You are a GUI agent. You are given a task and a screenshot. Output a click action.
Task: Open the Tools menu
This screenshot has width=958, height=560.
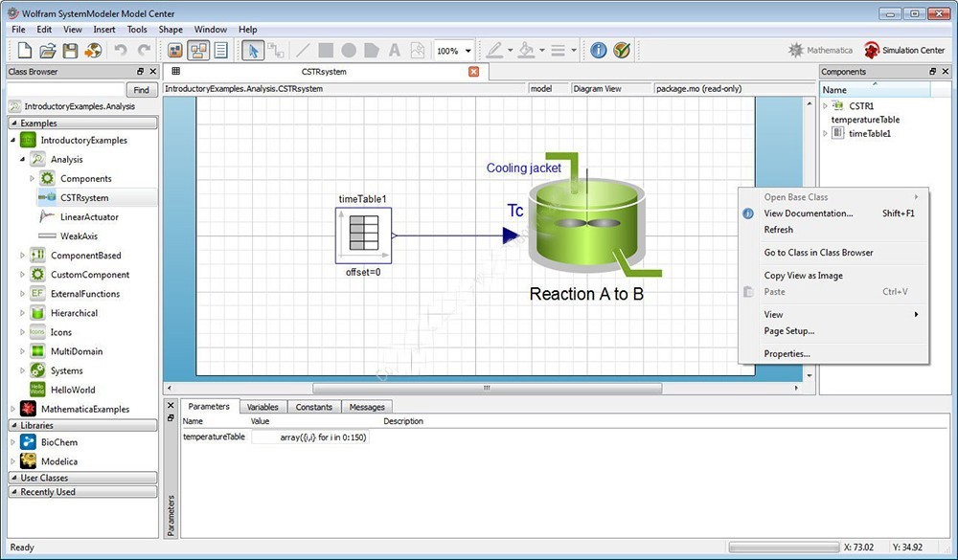click(x=137, y=30)
